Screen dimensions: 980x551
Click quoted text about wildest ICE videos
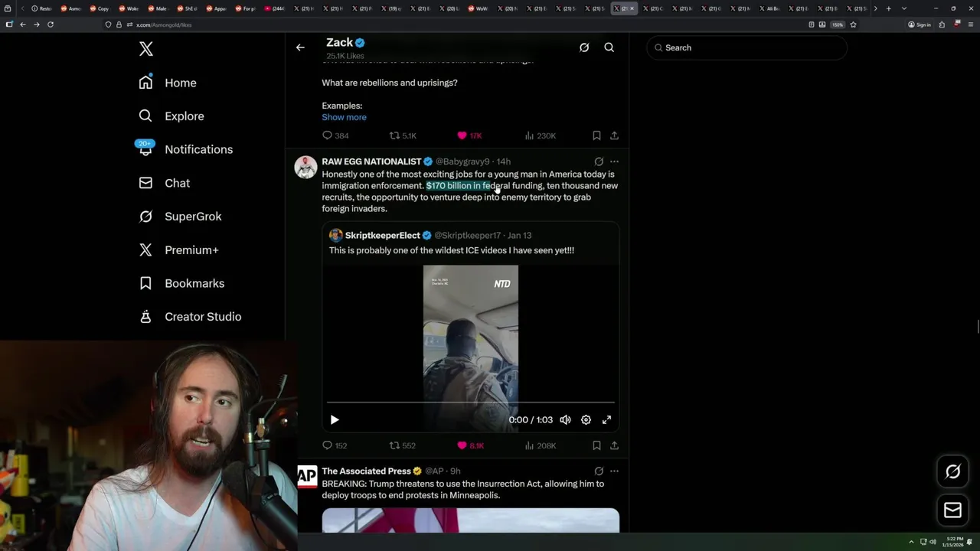tap(452, 250)
